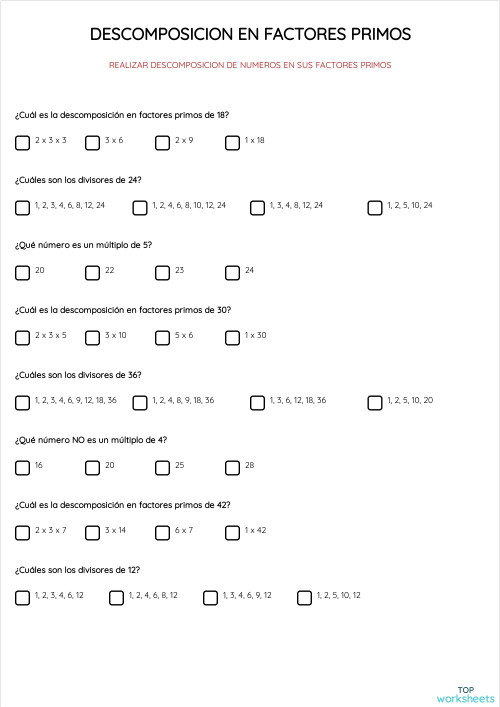The height and width of the screenshot is (707, 500).
Task: Tick the '1, 2, 5, 10, 12' option
Action: [304, 597]
